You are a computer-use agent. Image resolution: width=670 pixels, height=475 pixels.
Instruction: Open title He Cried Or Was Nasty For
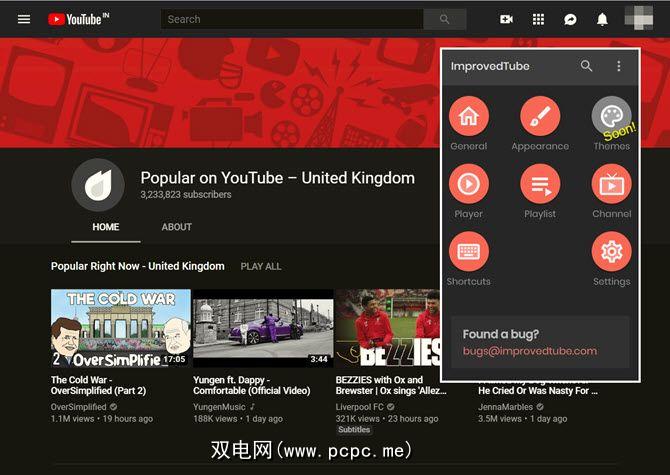click(538, 390)
